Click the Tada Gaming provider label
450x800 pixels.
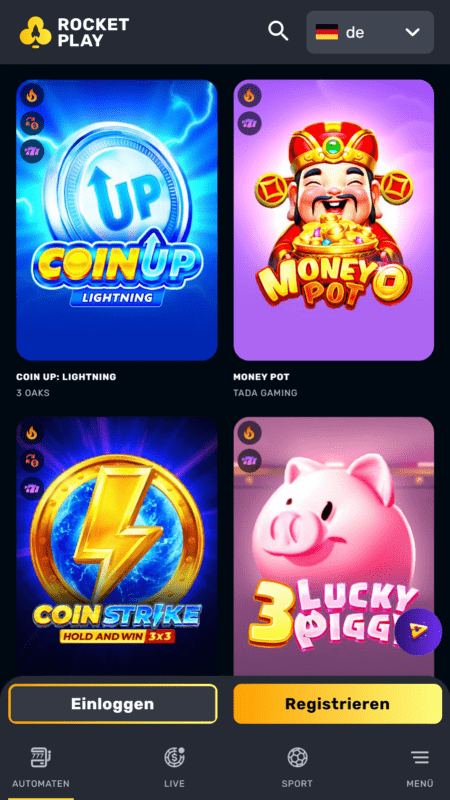265,393
